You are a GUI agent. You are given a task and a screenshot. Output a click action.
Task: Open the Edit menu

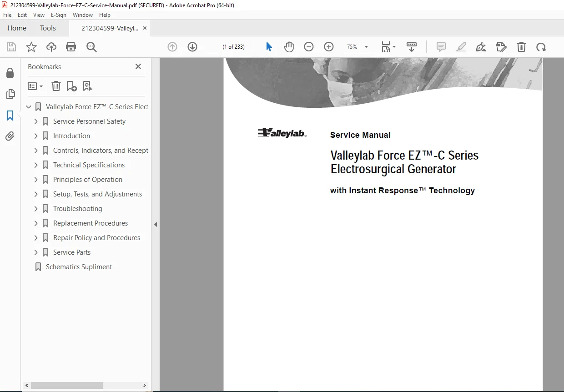[x=22, y=15]
